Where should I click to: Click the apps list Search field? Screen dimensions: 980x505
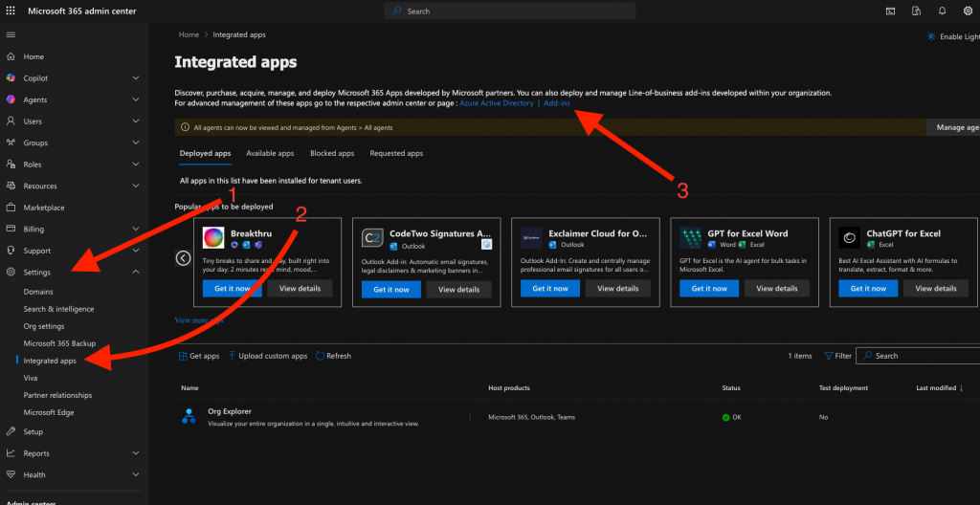918,356
